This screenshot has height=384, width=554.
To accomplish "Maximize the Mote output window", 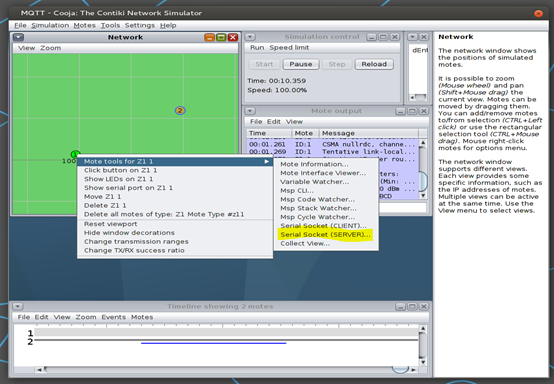I will click(412, 111).
